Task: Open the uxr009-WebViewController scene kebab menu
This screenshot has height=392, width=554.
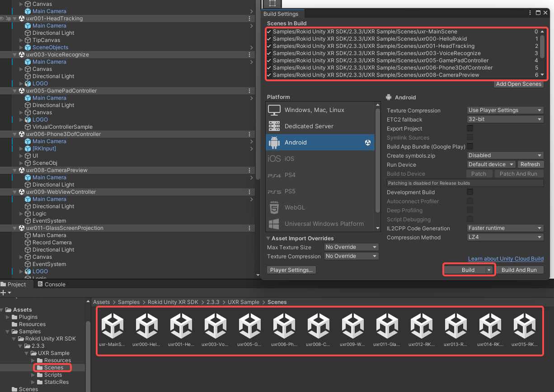Action: click(x=250, y=192)
